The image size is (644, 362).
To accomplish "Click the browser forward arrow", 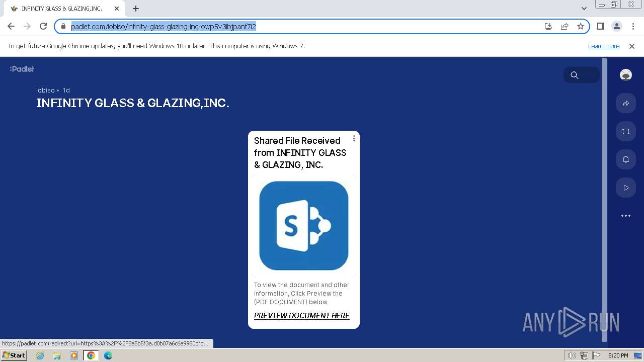I will (x=27, y=26).
